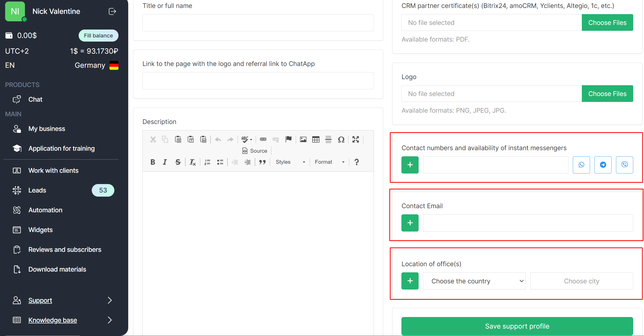This screenshot has width=644, height=336.
Task: Click the Contact Email input field
Action: pyautogui.click(x=528, y=223)
